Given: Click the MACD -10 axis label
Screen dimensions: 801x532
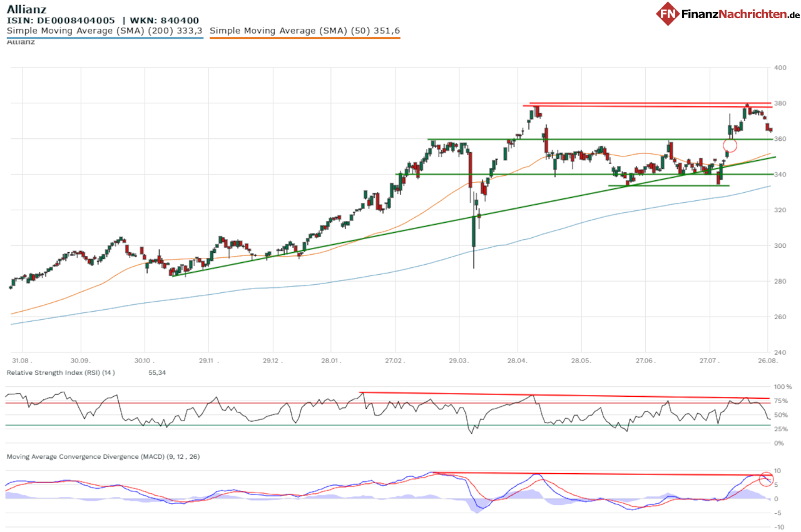Looking at the screenshot, I should point(780,528).
